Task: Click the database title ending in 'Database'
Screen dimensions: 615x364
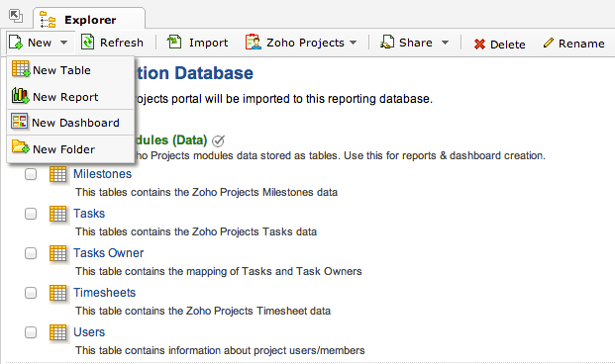Action: pyautogui.click(x=194, y=73)
